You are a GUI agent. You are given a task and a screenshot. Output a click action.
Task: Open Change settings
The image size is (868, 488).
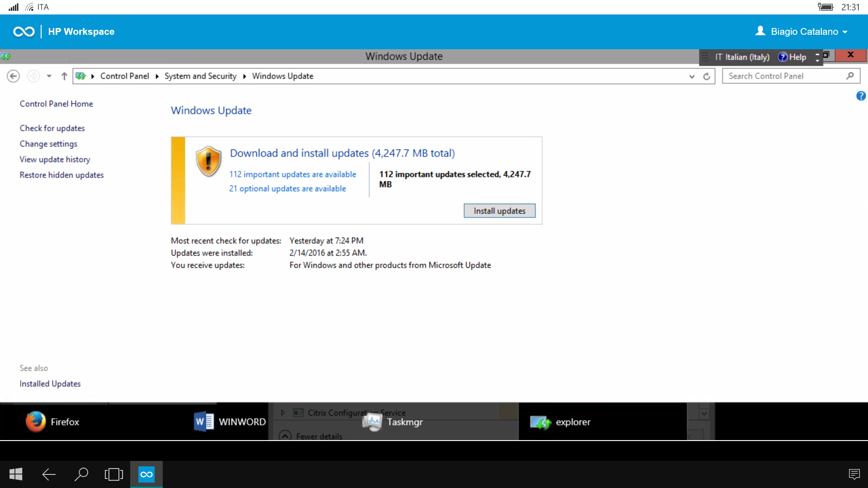point(48,144)
